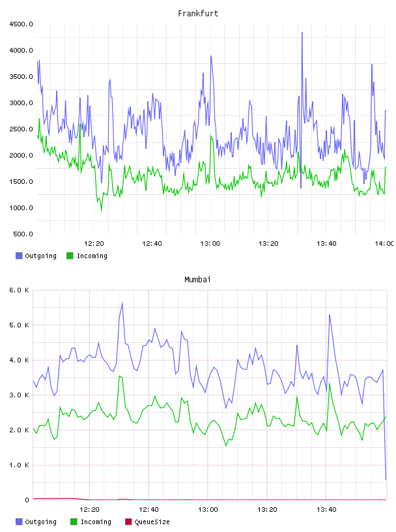Click the 12:20 time label in Mumbai chart

point(89,510)
